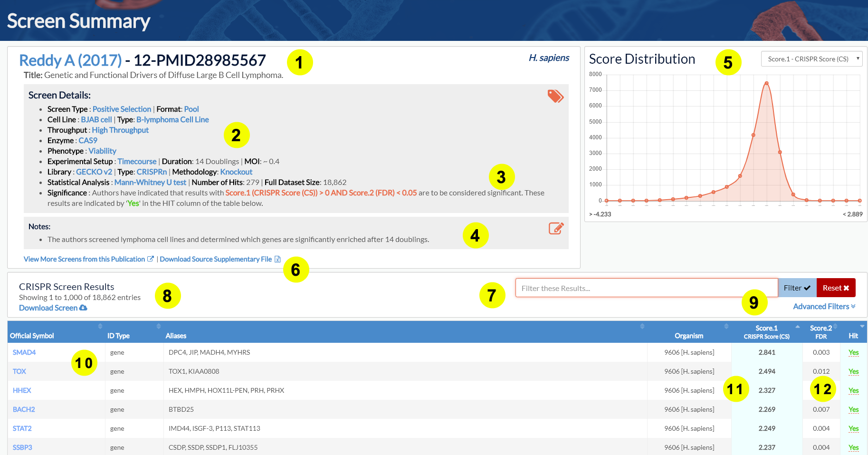868x455 pixels.
Task: Click the Yes hit value for TOX
Action: [x=853, y=371]
